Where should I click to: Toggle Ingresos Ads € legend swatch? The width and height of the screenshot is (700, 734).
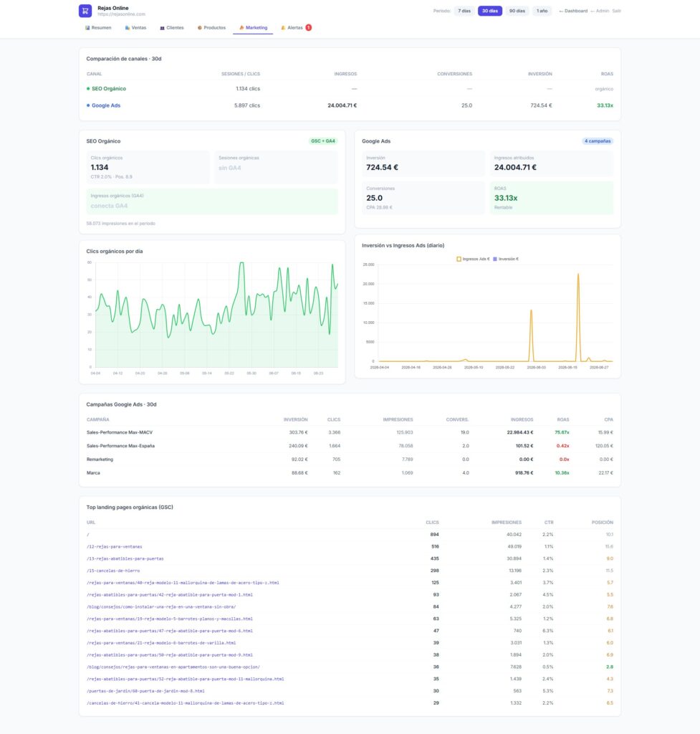click(459, 259)
